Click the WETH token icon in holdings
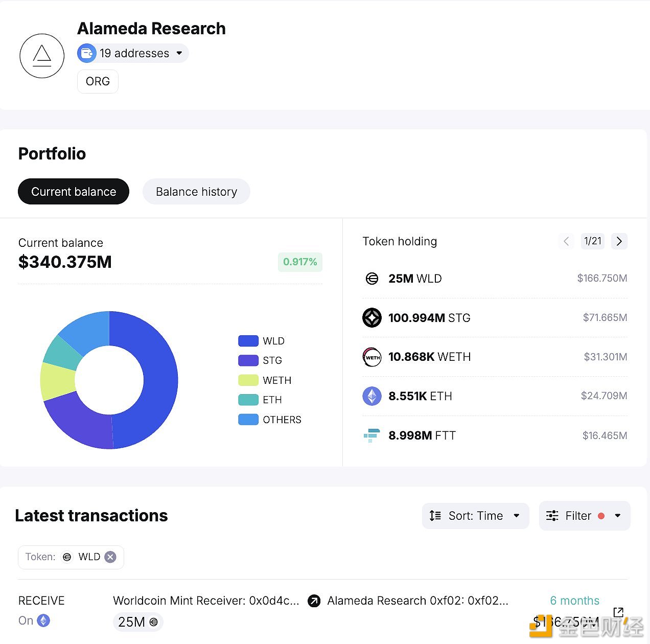This screenshot has width=650, height=644. coord(372,357)
